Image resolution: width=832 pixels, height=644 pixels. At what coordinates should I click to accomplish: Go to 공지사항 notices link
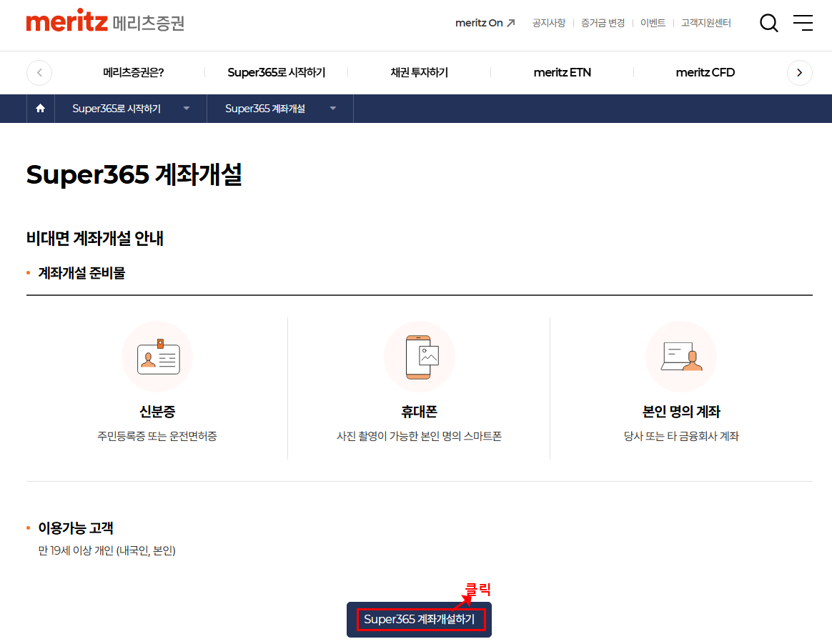[549, 23]
